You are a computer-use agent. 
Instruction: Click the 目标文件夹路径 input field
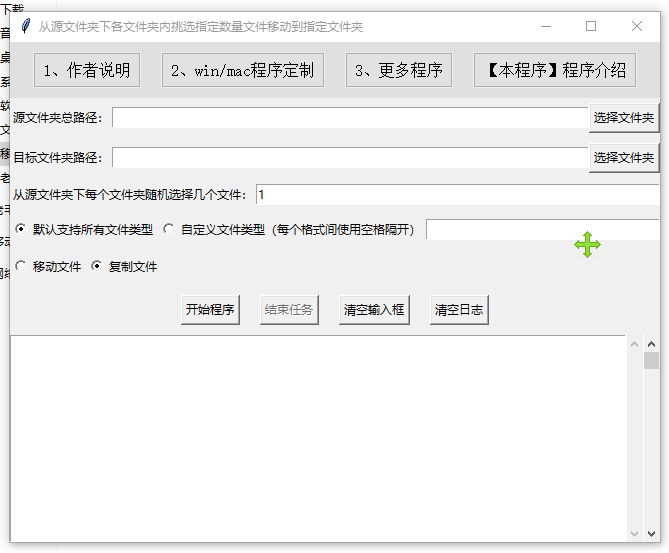click(350, 157)
